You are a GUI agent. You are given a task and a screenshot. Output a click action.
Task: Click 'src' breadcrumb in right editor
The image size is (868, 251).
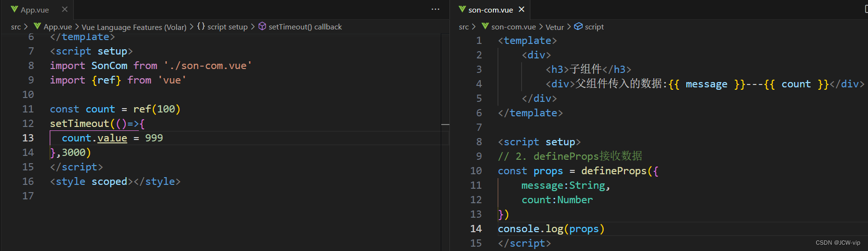[x=464, y=27]
